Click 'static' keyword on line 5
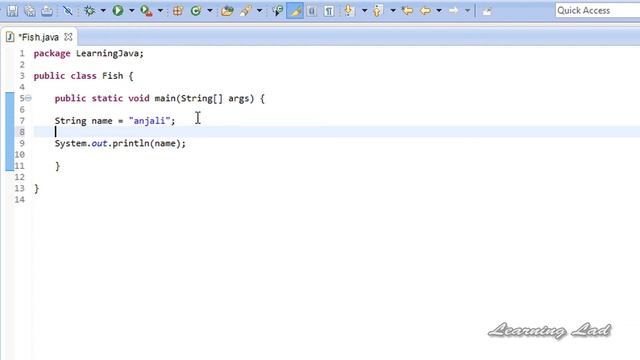640x360 pixels. [107, 98]
